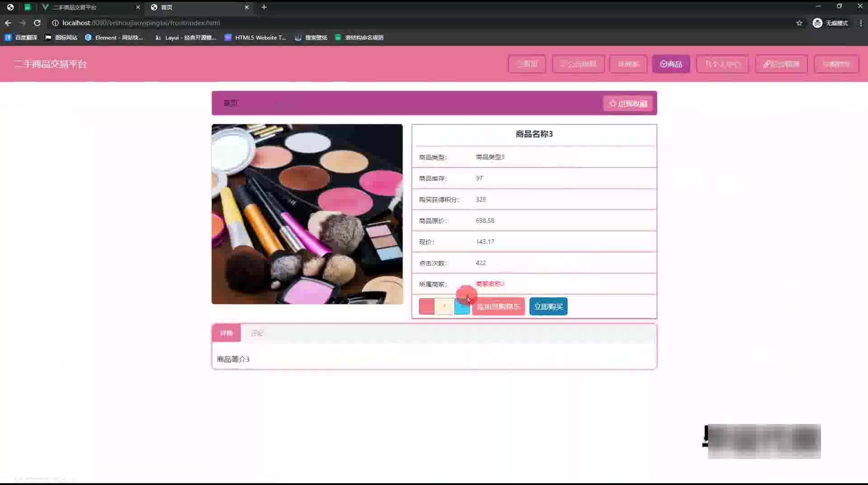Click the 二手商品交易平台 site title
Screen dimensions: 868x485
(x=50, y=64)
